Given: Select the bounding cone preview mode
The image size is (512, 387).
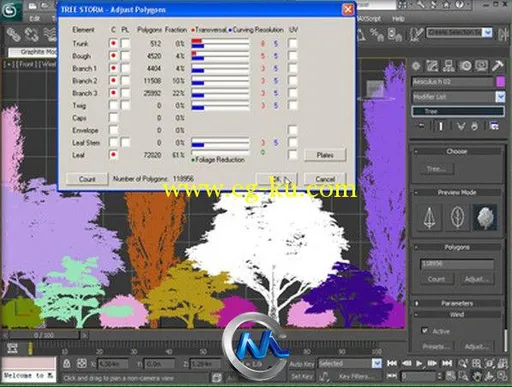Looking at the screenshot, I should tap(430, 218).
